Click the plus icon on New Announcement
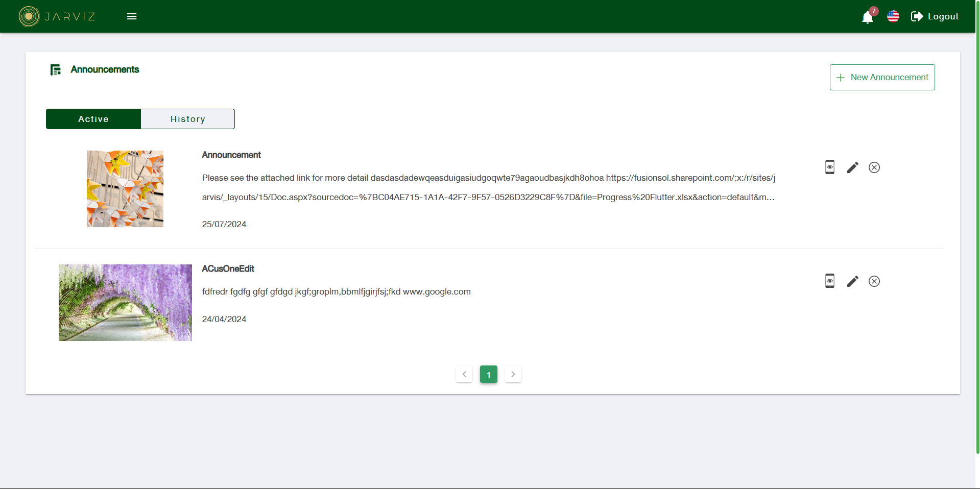This screenshot has width=980, height=489. click(x=841, y=77)
